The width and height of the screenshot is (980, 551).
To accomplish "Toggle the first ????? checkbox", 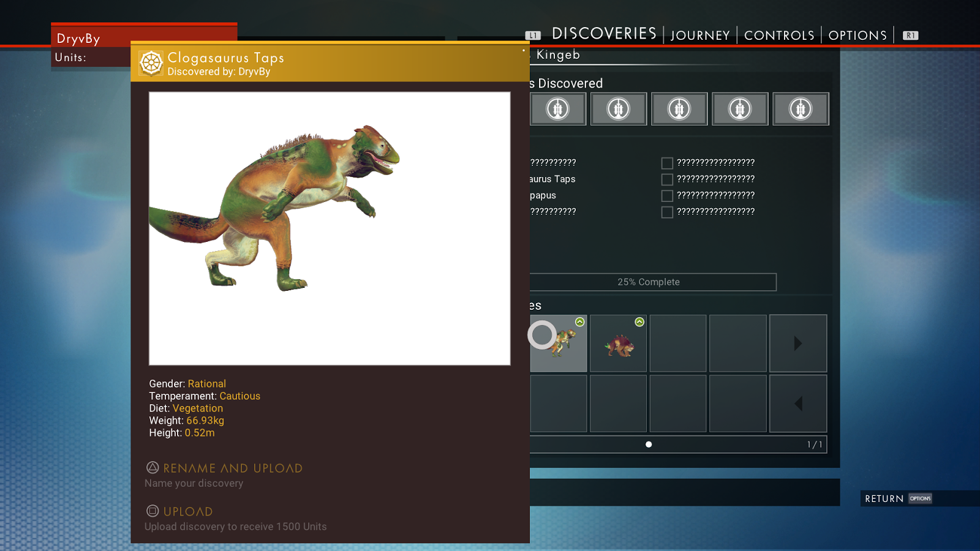I will pos(667,163).
